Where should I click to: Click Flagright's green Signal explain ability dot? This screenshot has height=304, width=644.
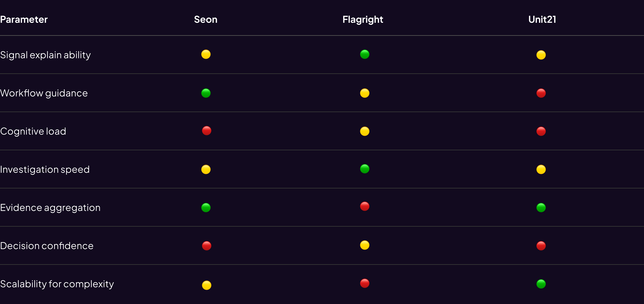364,54
